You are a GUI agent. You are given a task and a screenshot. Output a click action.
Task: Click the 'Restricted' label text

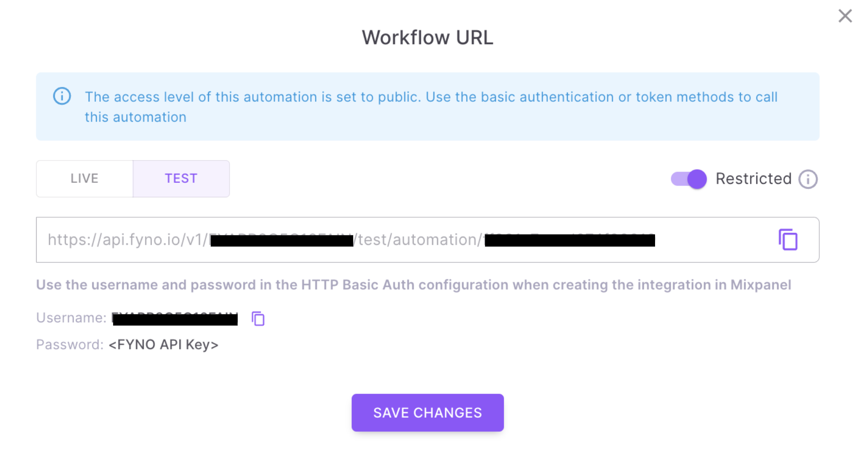[x=753, y=179]
